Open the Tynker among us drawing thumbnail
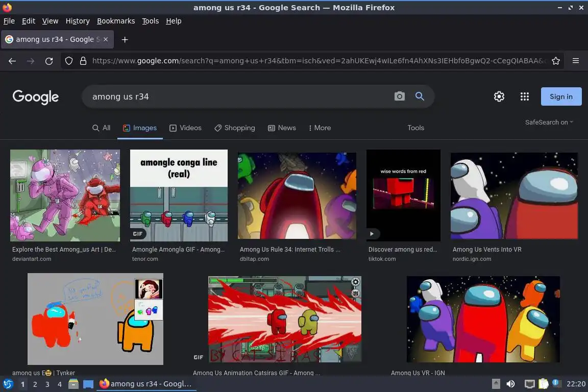 pos(95,319)
